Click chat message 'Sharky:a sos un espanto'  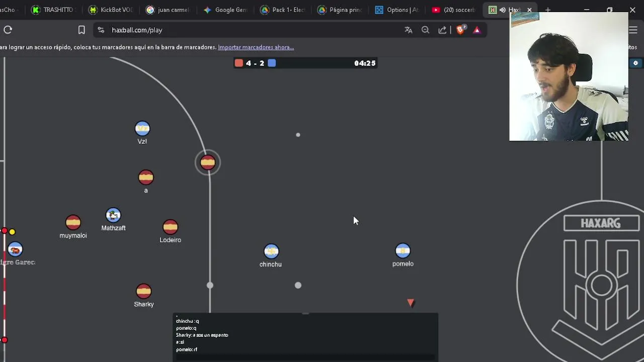(202, 335)
